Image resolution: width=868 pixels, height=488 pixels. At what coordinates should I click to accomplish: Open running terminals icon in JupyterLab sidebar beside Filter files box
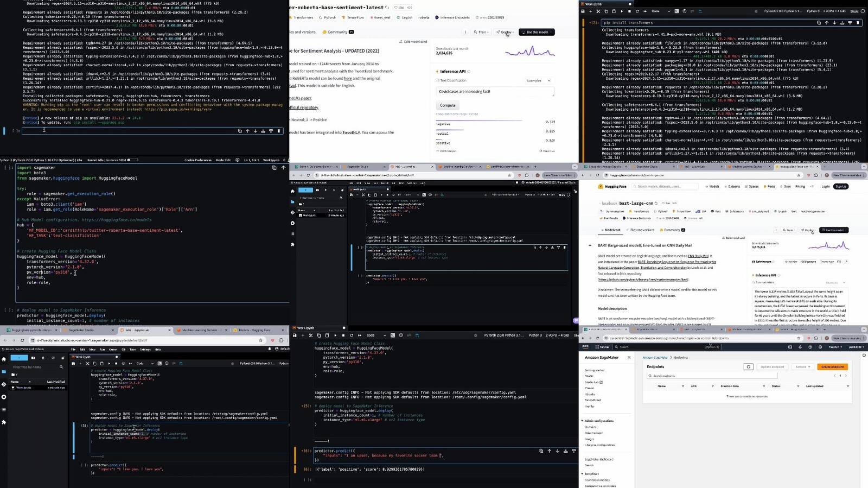point(4,397)
